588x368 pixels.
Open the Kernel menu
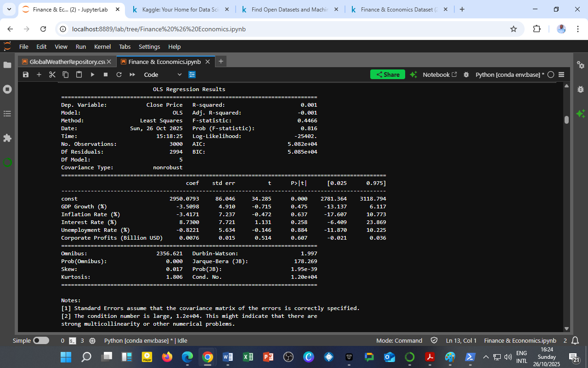102,46
